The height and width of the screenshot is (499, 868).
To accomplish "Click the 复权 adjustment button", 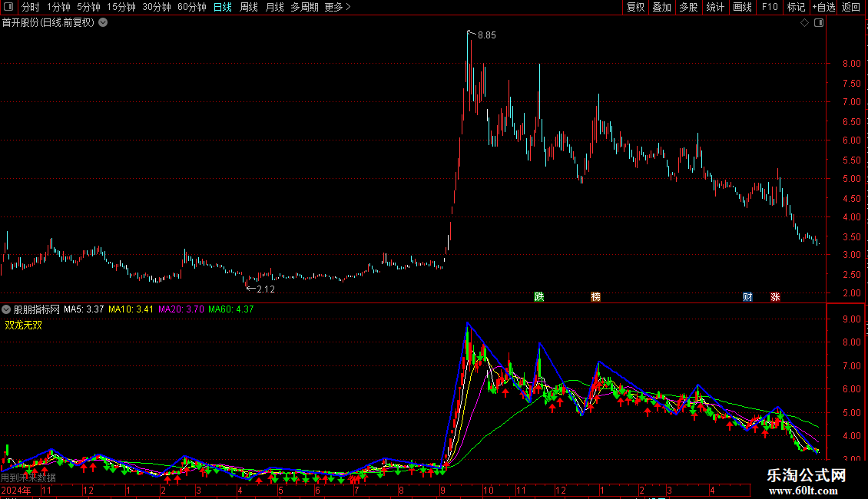I will (635, 7).
